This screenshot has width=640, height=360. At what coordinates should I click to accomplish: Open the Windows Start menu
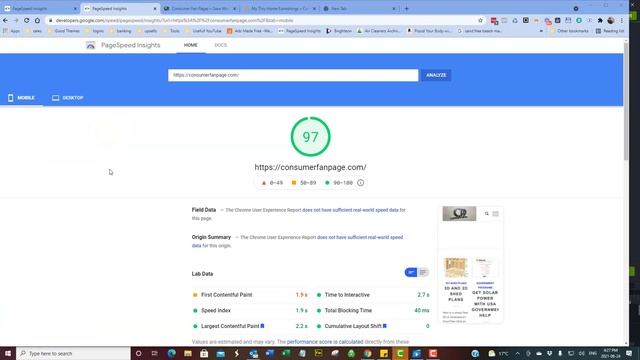[8, 353]
